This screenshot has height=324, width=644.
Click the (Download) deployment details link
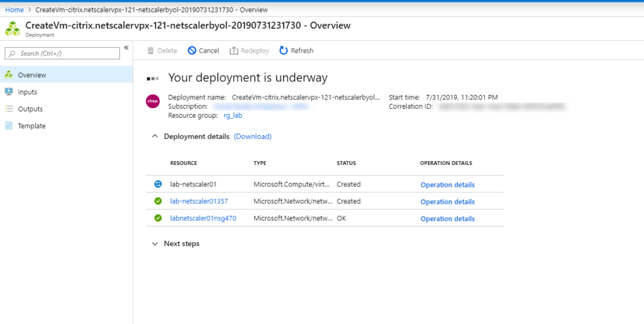(253, 137)
